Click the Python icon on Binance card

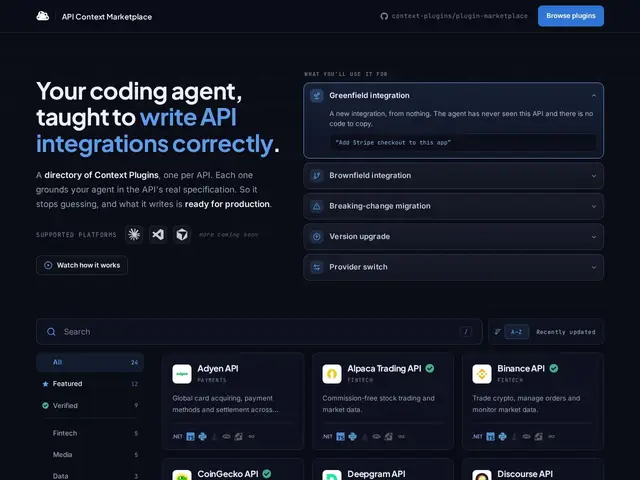pos(502,437)
